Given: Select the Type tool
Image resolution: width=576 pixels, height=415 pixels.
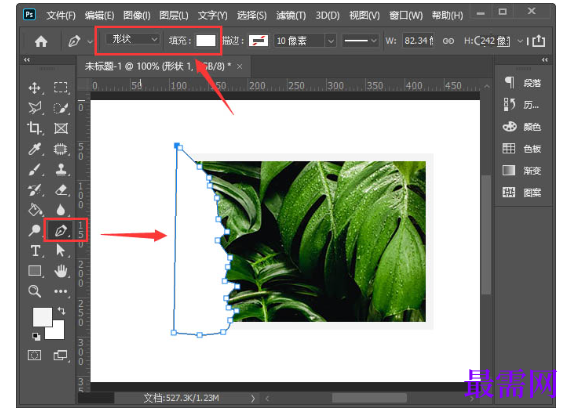Looking at the screenshot, I should [x=35, y=251].
